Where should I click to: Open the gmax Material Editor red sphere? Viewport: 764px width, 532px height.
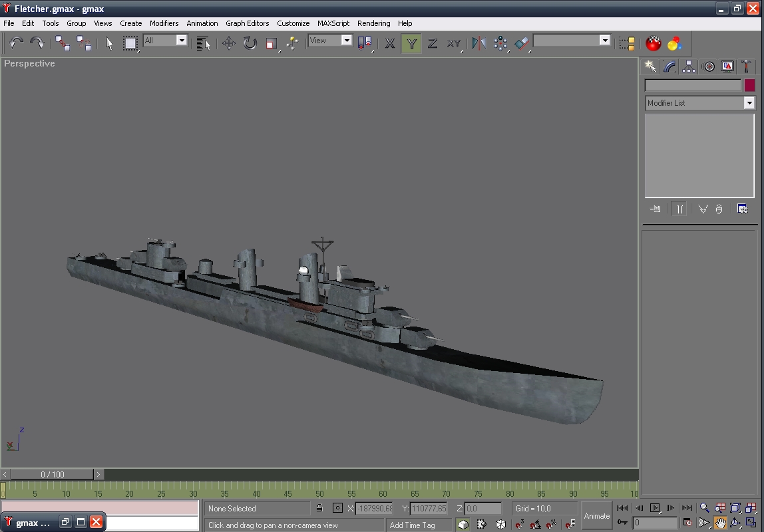(x=654, y=43)
